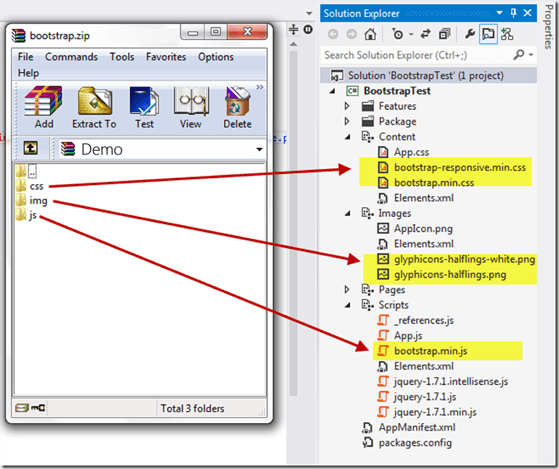Screen dimensions: 559x469
Task: Open the Favorites menu
Action: (166, 57)
